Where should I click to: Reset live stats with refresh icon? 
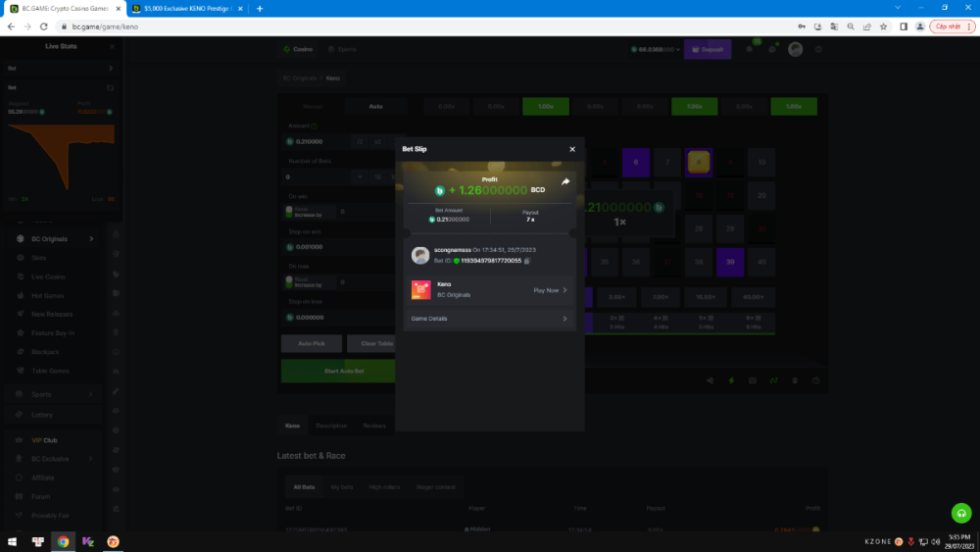(x=111, y=87)
